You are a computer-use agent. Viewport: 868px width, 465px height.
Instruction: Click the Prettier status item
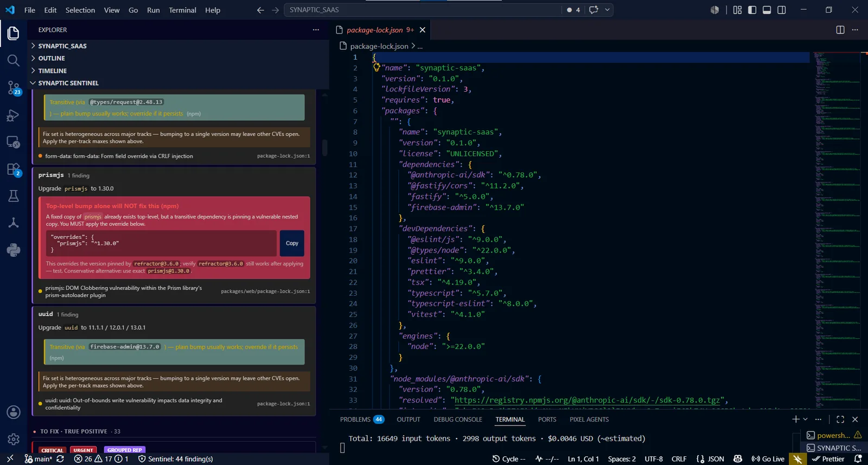point(828,458)
